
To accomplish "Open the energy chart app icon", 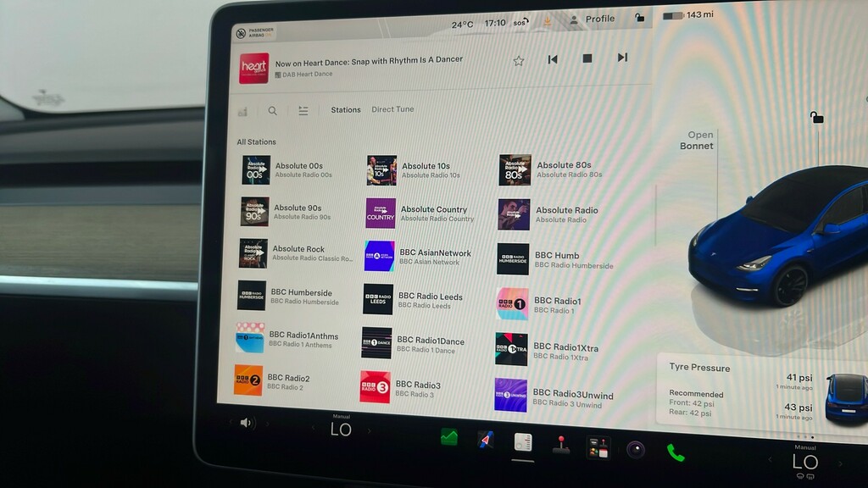I will point(449,438).
